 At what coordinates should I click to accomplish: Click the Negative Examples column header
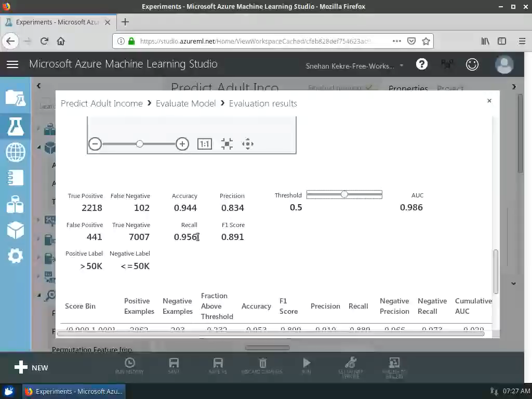pos(178,306)
